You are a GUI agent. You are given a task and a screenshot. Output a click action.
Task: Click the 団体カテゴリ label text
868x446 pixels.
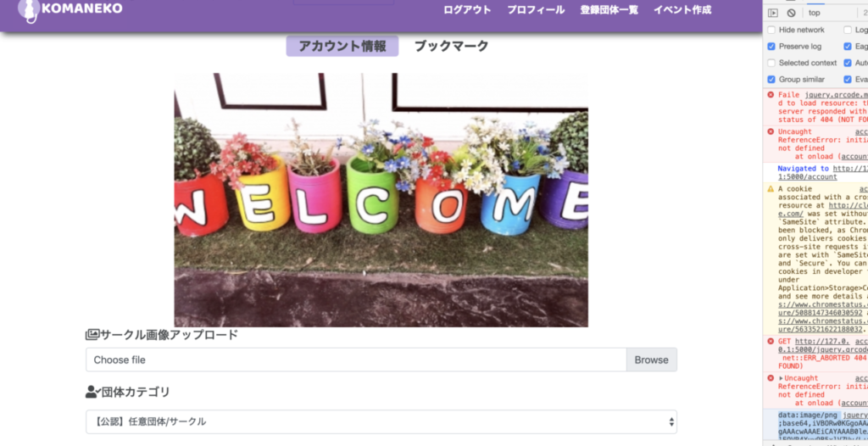point(136,393)
